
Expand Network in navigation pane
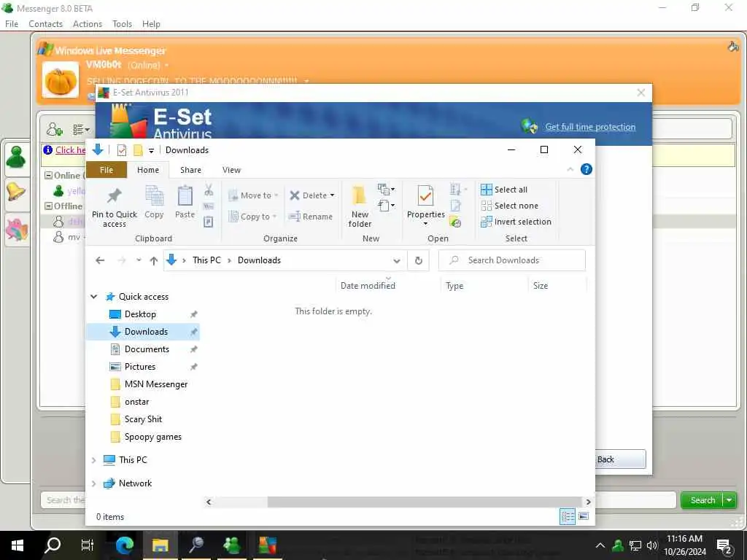pos(94,483)
